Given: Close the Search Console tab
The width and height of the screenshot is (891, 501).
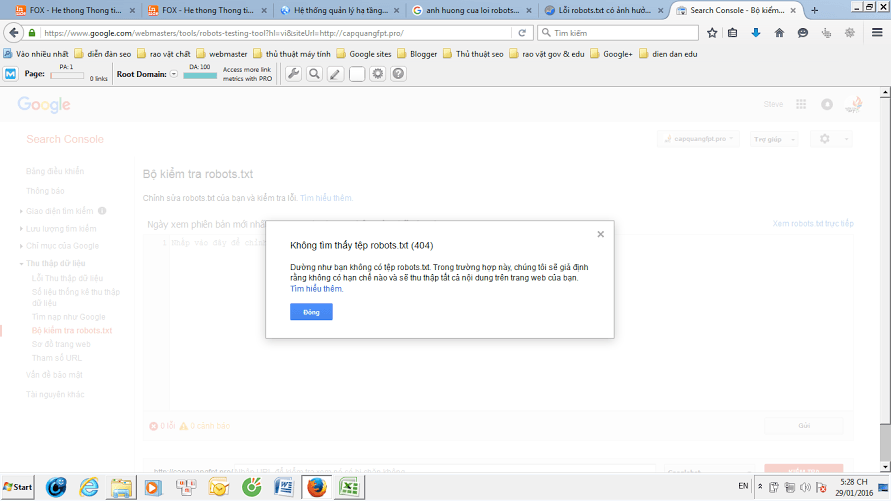Looking at the screenshot, I should (793, 10).
